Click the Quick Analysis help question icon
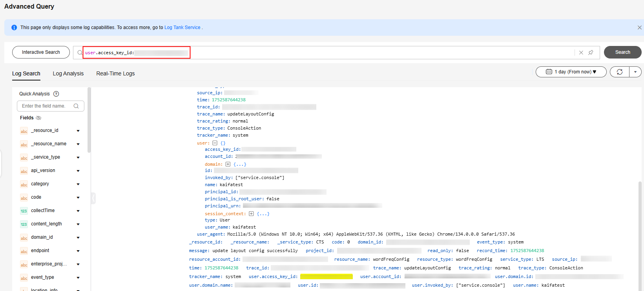 [56, 94]
